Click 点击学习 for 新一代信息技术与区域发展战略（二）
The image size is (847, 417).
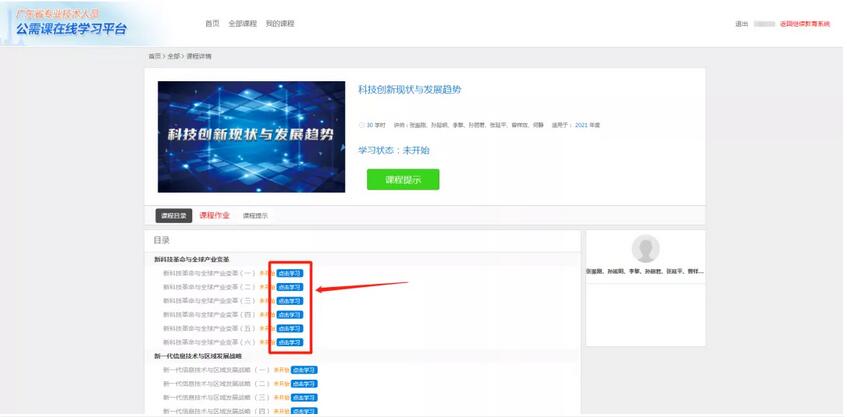coord(304,384)
